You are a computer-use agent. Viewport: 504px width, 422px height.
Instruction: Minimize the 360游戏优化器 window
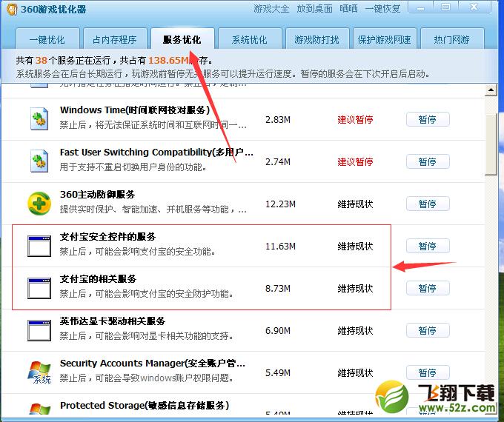(x=421, y=7)
